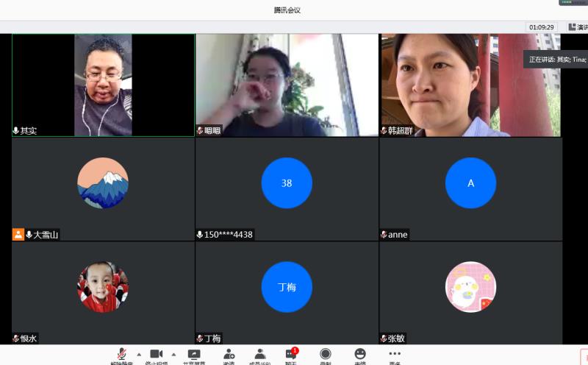
Task: Start recording with the Record icon
Action: point(325,355)
